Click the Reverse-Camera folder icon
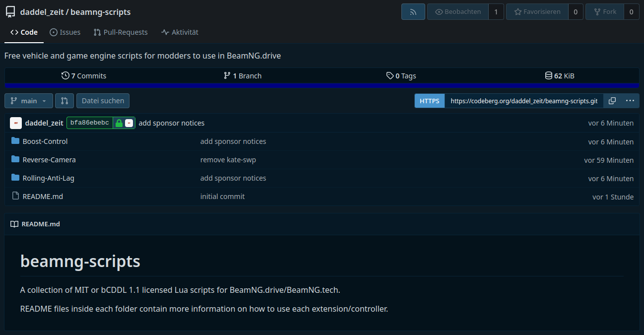 pyautogui.click(x=15, y=159)
